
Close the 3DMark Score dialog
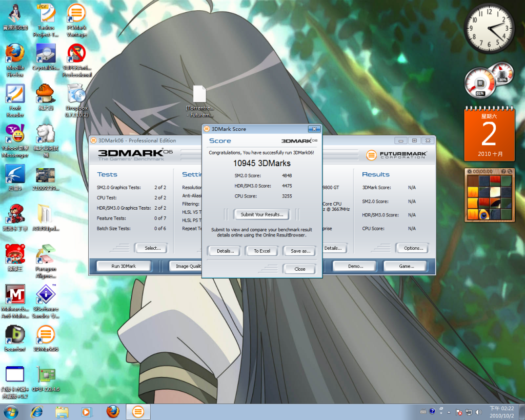(299, 269)
